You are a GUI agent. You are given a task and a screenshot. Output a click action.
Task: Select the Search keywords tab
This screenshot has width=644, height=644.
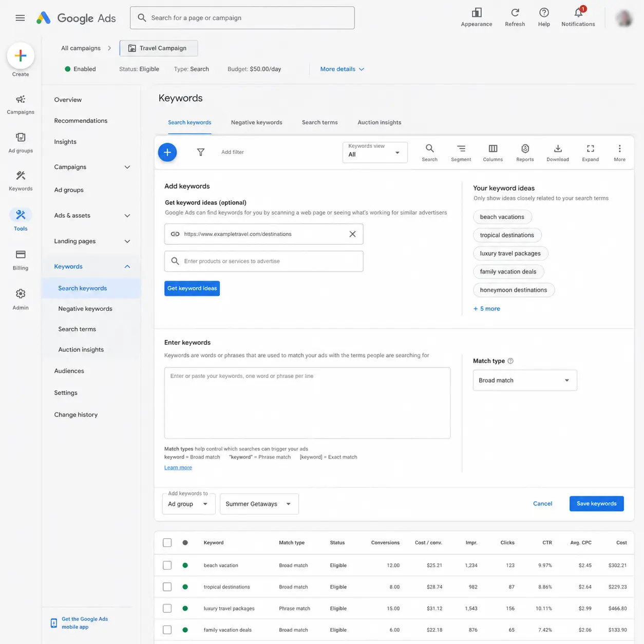[x=190, y=122]
